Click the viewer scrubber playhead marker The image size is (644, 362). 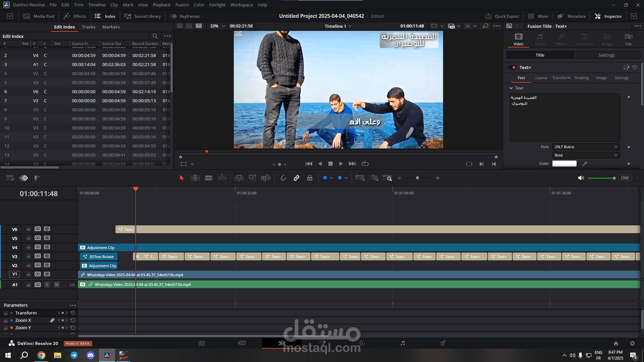[x=207, y=152]
